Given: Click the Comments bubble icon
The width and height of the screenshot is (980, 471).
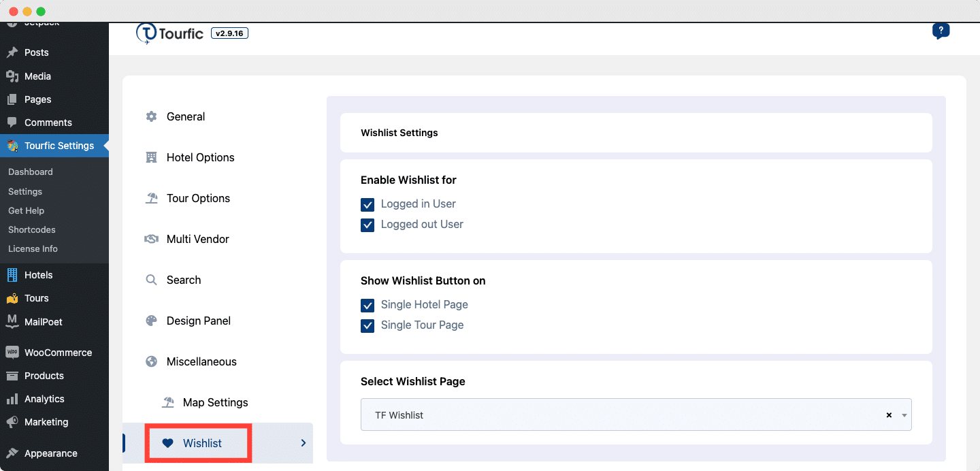Looking at the screenshot, I should 12,123.
